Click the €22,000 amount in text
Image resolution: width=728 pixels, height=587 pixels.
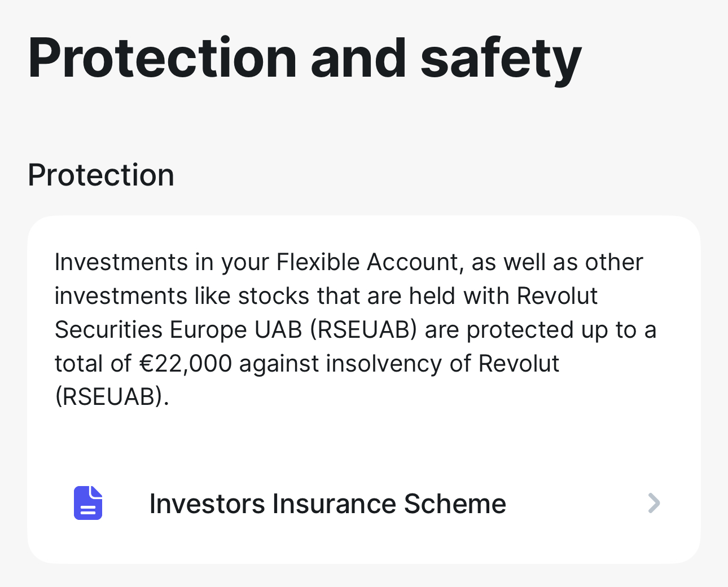click(186, 364)
